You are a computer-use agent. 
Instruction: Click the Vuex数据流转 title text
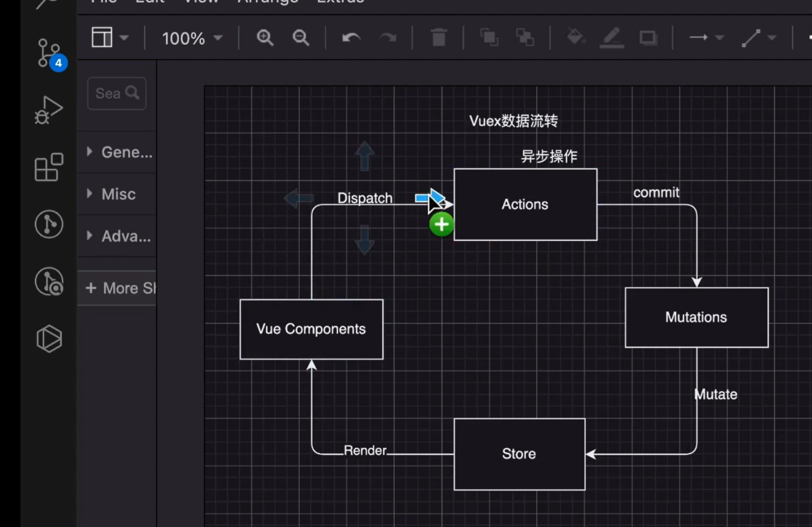(513, 121)
